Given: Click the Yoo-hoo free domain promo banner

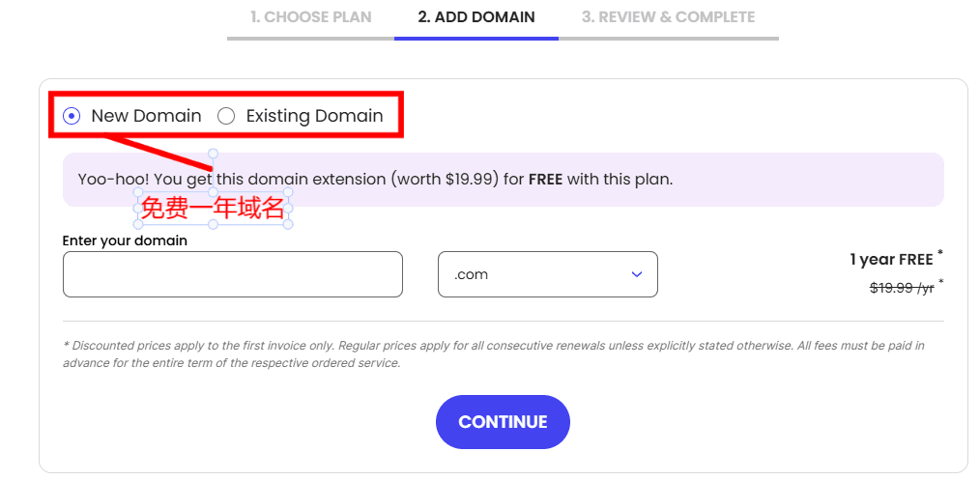Looking at the screenshot, I should (580, 180).
